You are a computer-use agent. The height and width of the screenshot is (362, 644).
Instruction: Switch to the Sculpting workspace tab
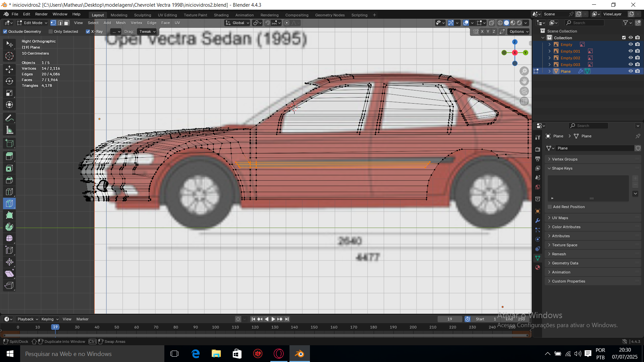click(143, 15)
